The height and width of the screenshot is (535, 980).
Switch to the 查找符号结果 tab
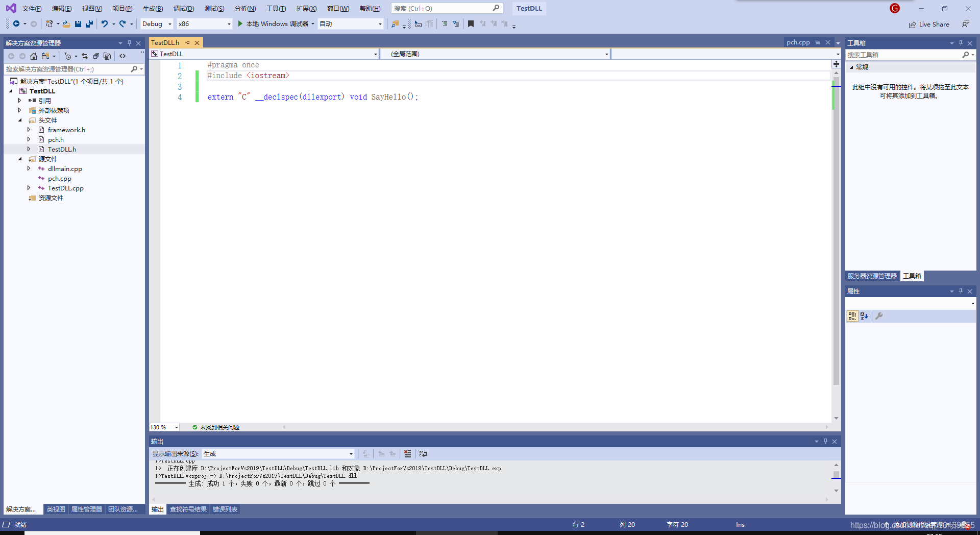[x=188, y=509]
